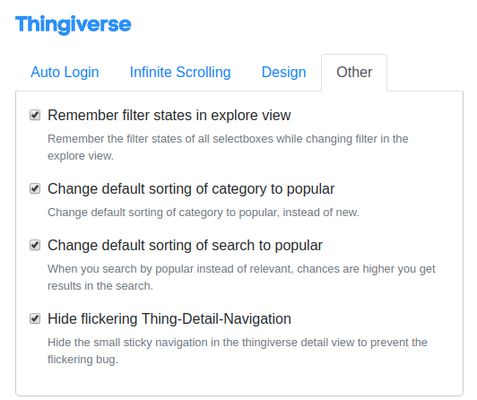Click description about small sticky navigation
Viewport: 477px width, 400px height.
tap(237, 351)
